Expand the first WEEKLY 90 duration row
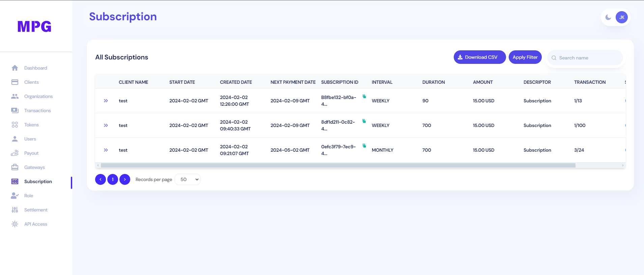Image resolution: width=644 pixels, height=275 pixels. tap(106, 101)
